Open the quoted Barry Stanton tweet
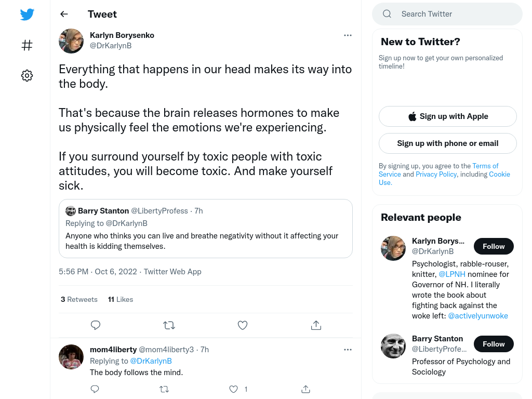532x399 pixels. 206,229
